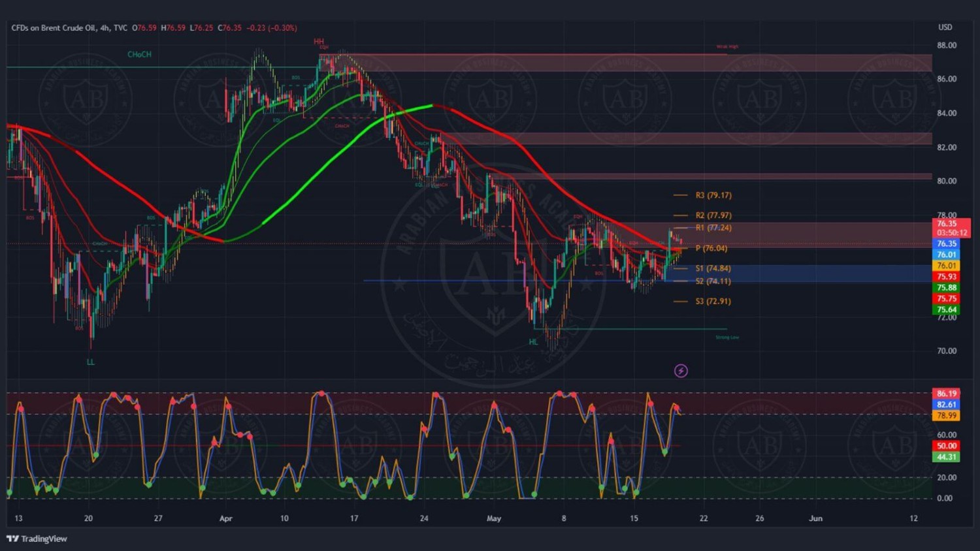Image resolution: width=980 pixels, height=551 pixels.
Task: Click the yellow 76.01 price tag
Action: [946, 266]
